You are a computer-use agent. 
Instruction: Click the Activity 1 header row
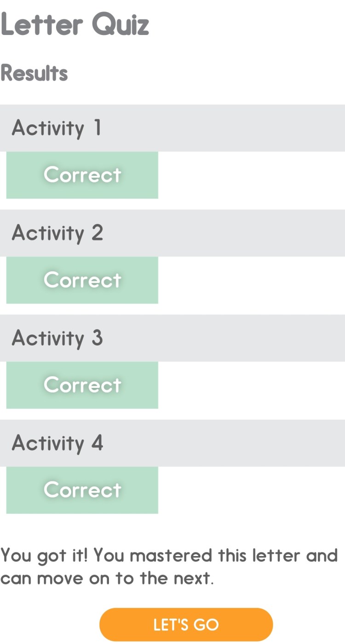(x=172, y=128)
